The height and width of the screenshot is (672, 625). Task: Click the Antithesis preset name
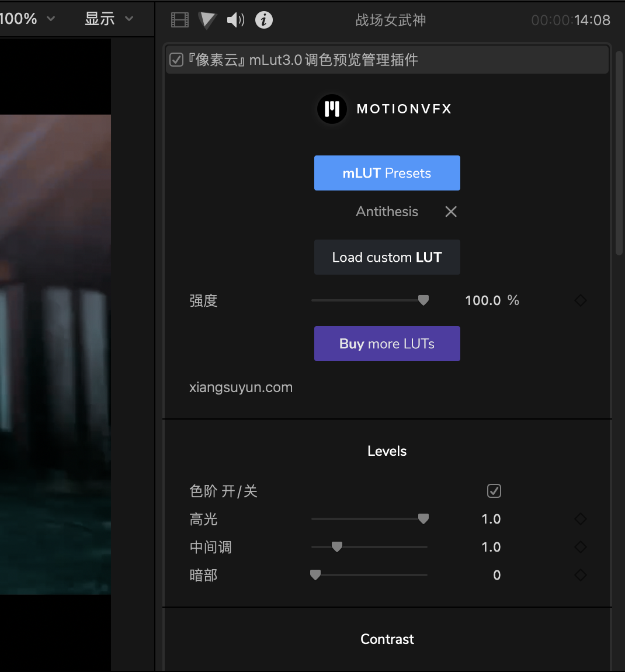point(387,212)
